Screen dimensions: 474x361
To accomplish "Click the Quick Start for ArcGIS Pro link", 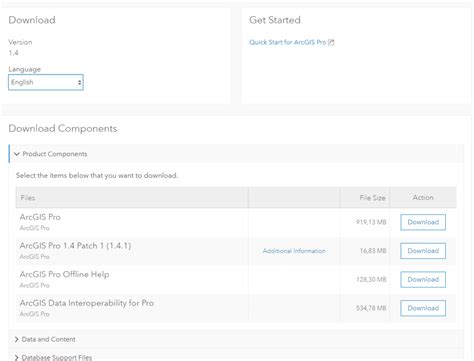I will [288, 42].
